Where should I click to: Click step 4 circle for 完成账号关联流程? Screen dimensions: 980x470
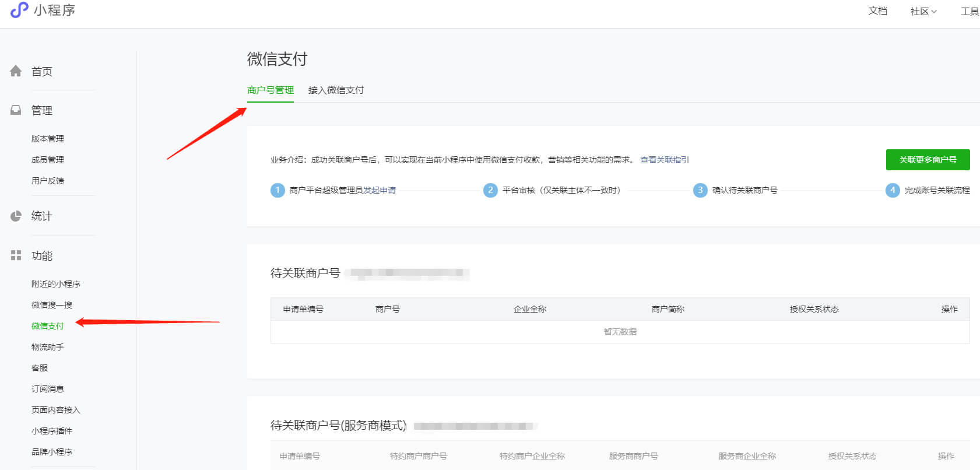tap(893, 190)
